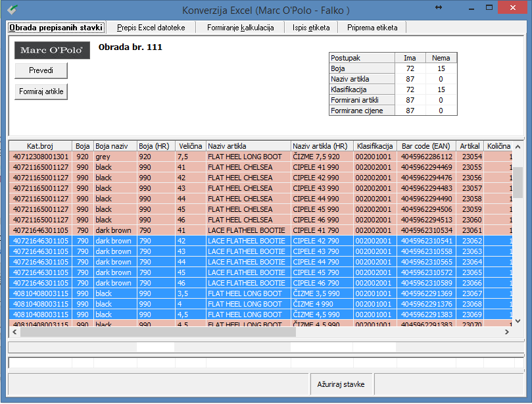Image resolution: width=532 pixels, height=404 pixels.
Task: Click the Prevedi button
Action: point(41,70)
